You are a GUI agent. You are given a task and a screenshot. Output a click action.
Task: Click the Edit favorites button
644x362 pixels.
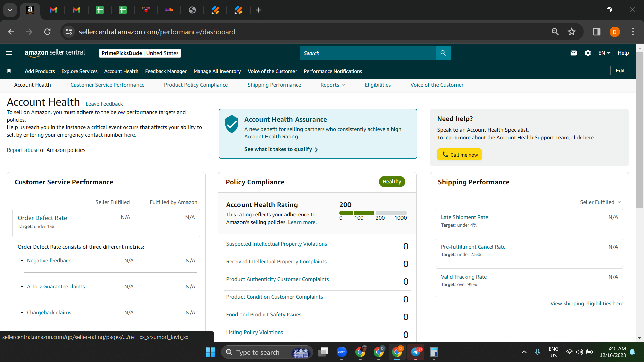tap(620, 71)
